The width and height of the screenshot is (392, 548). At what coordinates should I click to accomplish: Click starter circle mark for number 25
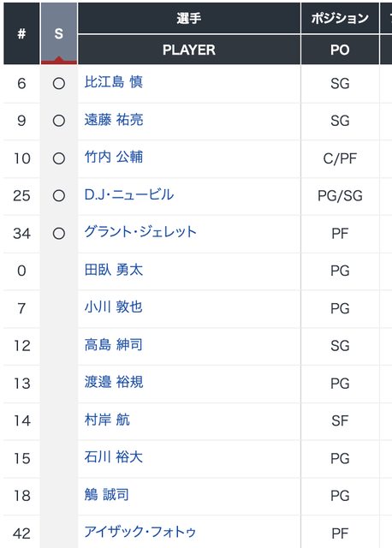click(x=59, y=196)
